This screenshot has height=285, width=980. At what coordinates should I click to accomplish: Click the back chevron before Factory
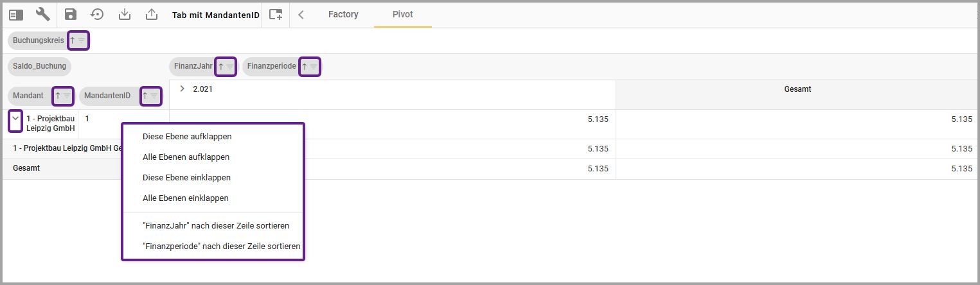(301, 14)
